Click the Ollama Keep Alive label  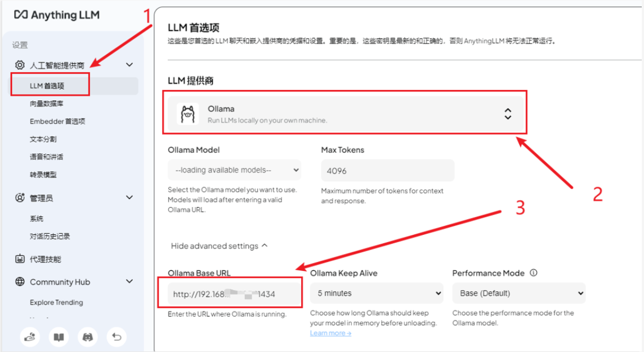344,273
